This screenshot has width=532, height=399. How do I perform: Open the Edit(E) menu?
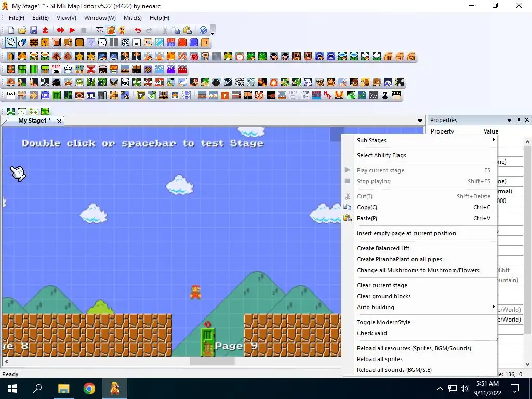pos(41,18)
